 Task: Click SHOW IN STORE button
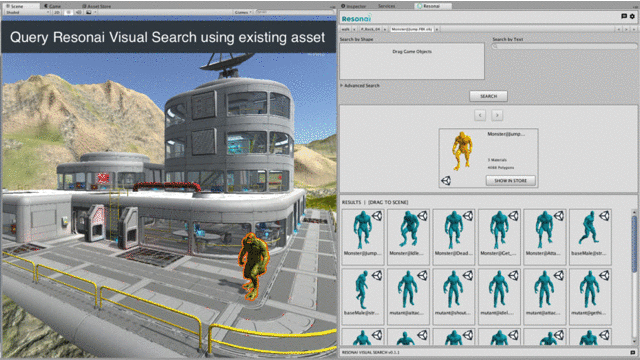pos(510,180)
